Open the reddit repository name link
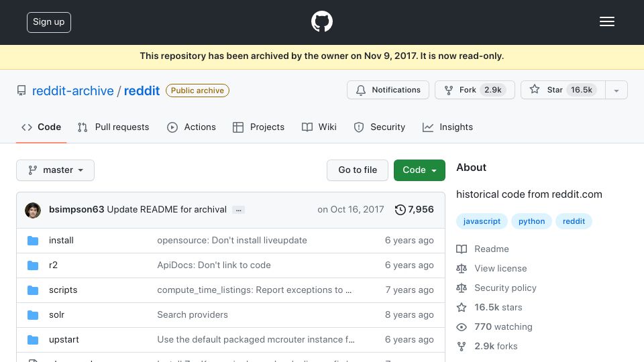644x362 pixels. coord(142,90)
